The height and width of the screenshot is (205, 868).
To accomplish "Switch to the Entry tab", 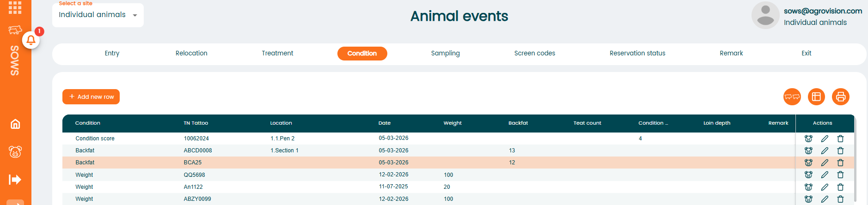I will click(112, 53).
